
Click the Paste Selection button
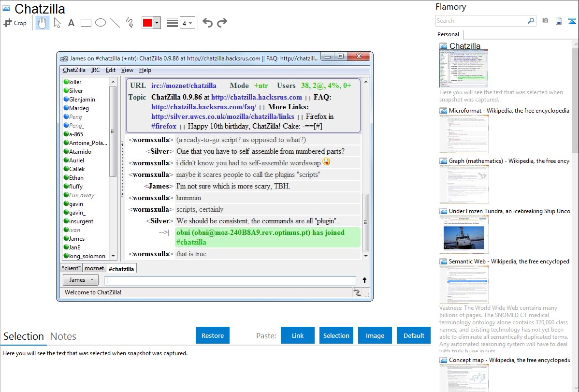(336, 335)
